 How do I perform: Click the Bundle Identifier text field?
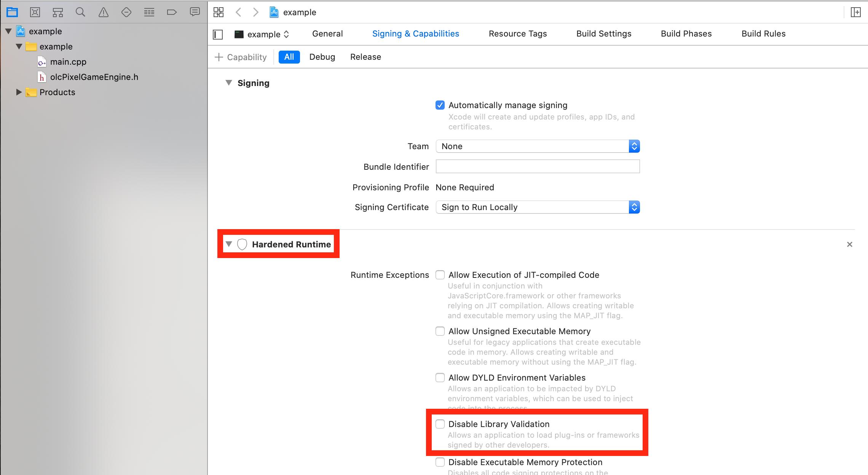click(x=538, y=167)
